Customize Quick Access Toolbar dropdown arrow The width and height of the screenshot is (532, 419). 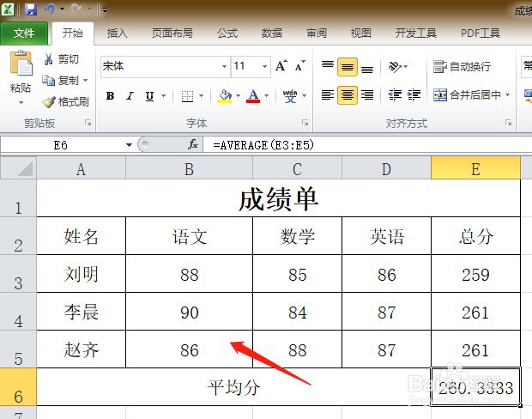[x=106, y=10]
